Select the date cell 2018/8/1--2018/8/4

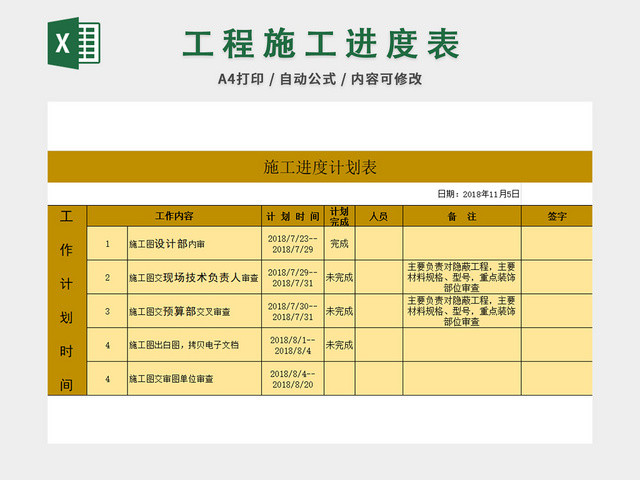tap(293, 345)
